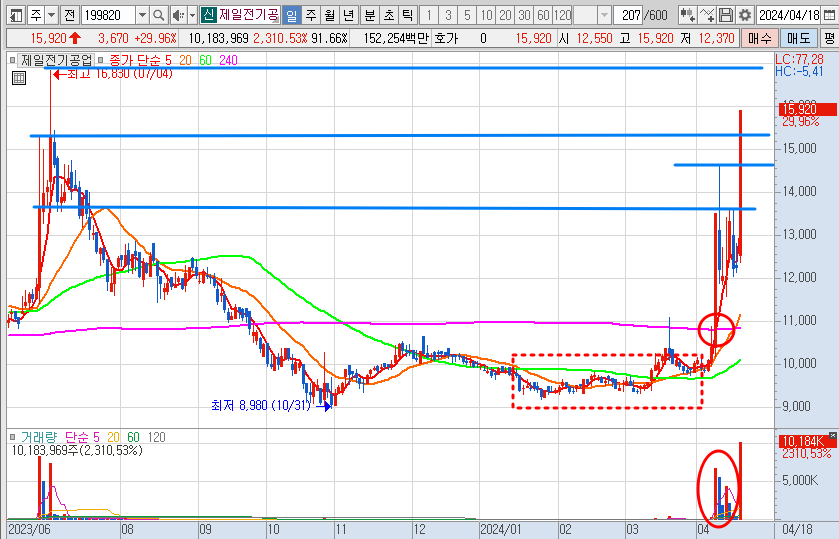Click the add indicator line icon

pyautogui.click(x=707, y=15)
